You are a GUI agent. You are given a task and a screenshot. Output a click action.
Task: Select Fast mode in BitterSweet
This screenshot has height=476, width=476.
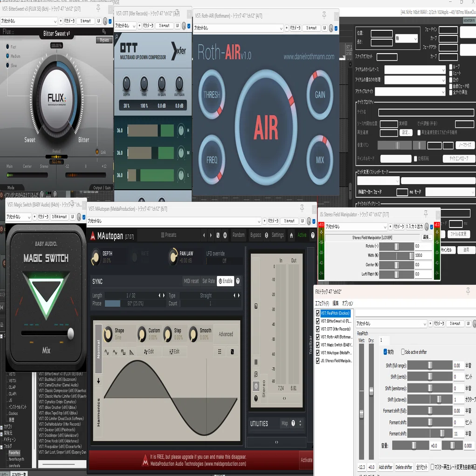(x=7, y=47)
